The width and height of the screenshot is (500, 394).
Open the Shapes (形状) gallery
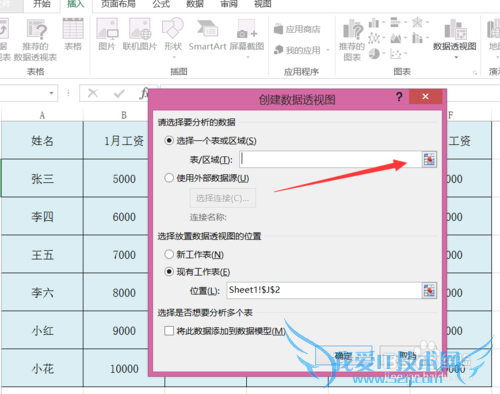pyautogui.click(x=173, y=37)
